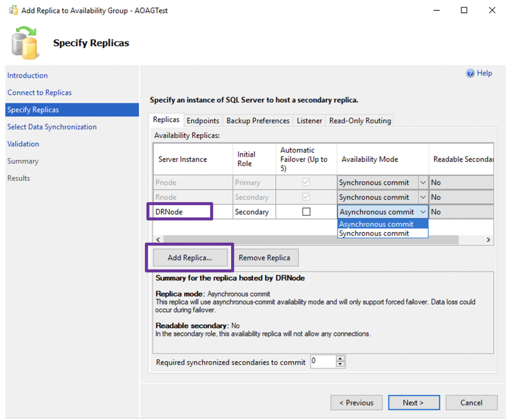
Task: Switch to the Endpoints tab
Action: [203, 121]
